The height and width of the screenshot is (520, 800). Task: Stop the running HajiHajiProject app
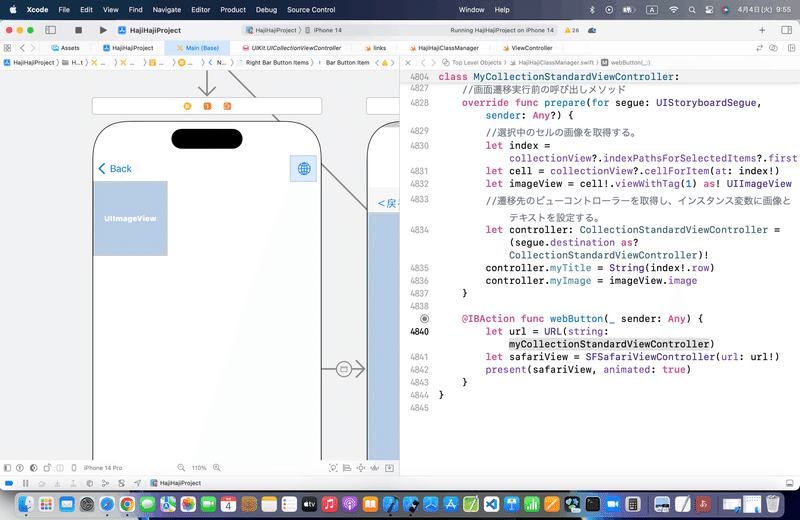point(78,30)
